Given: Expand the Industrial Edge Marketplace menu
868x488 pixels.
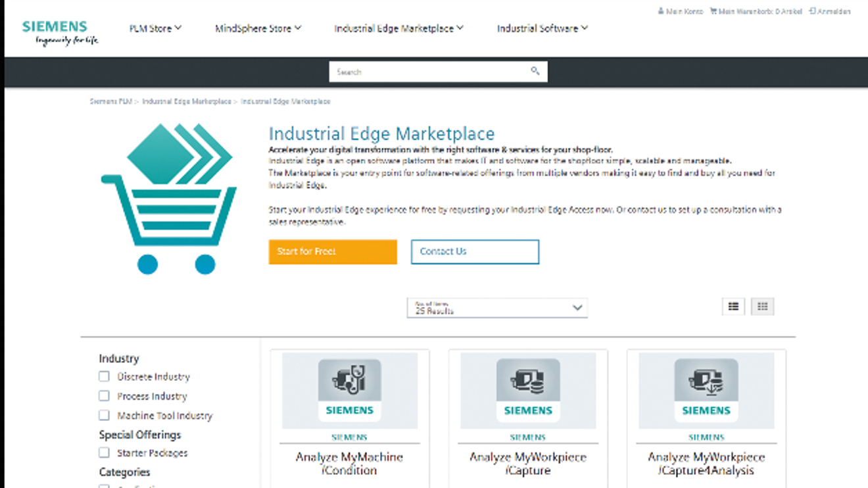Looking at the screenshot, I should 399,28.
